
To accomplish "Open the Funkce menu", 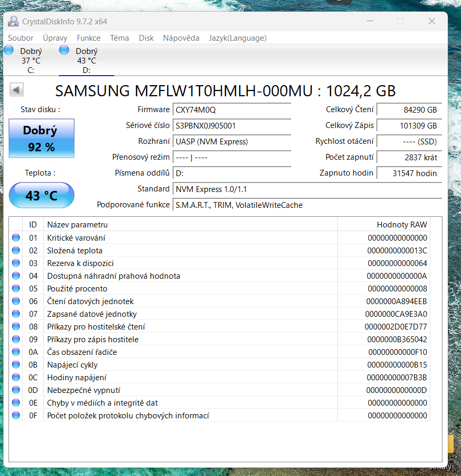I will coord(88,38).
